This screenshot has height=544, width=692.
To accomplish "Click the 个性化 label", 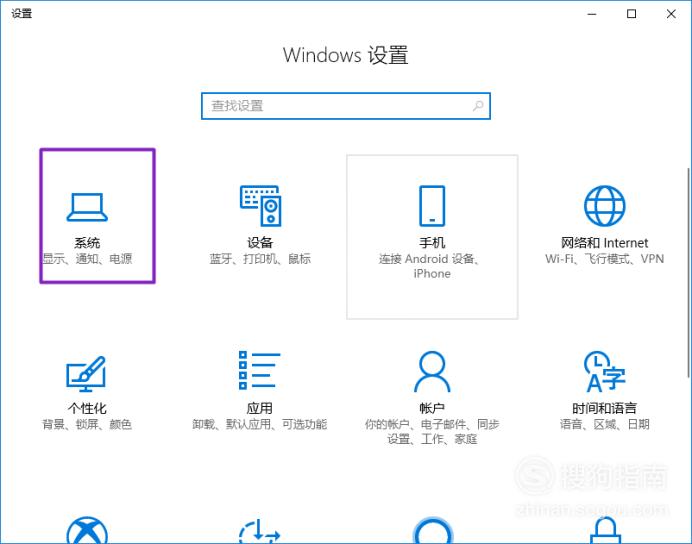I will (x=87, y=408).
